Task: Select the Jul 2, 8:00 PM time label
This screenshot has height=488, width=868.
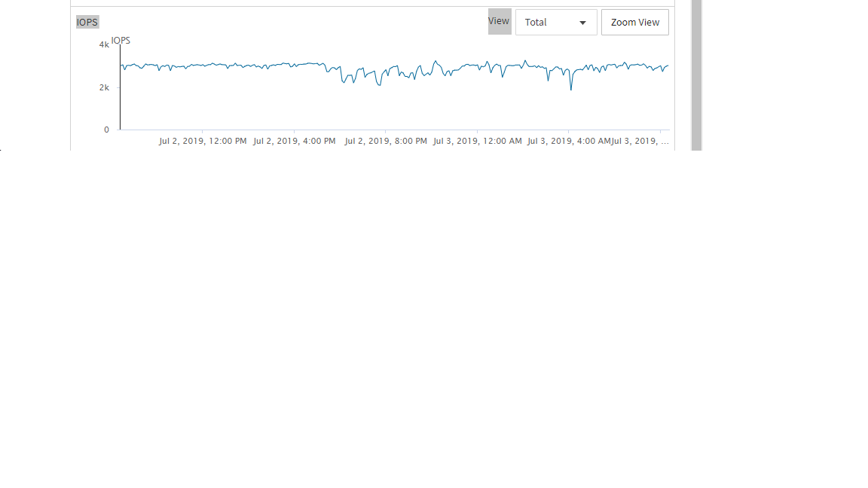Action: [x=386, y=141]
